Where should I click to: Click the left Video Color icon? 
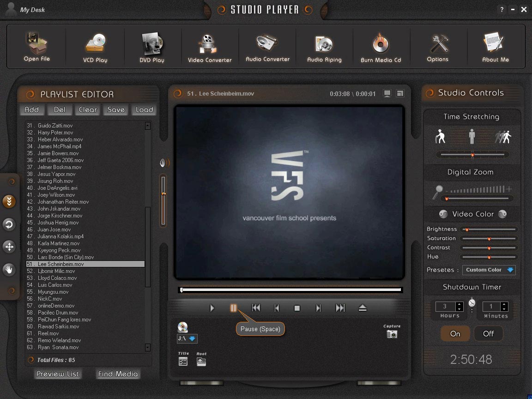click(x=443, y=214)
